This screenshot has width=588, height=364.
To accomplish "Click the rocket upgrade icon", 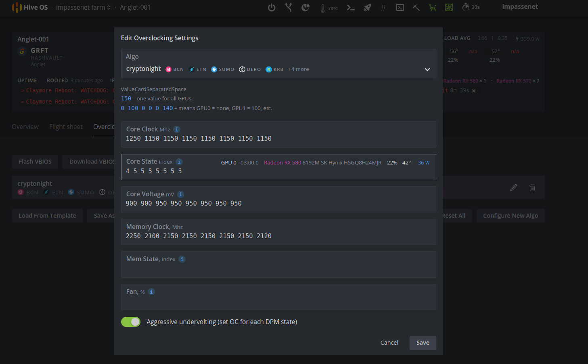I will coord(367,8).
